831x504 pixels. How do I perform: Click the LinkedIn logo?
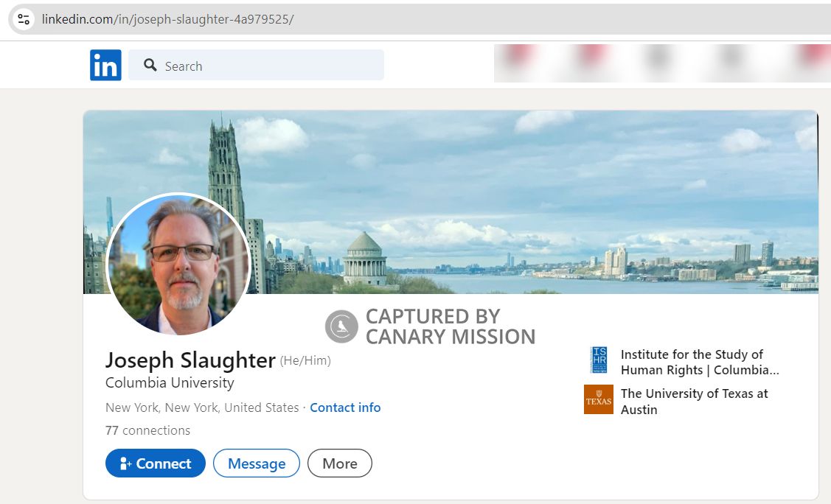click(105, 66)
